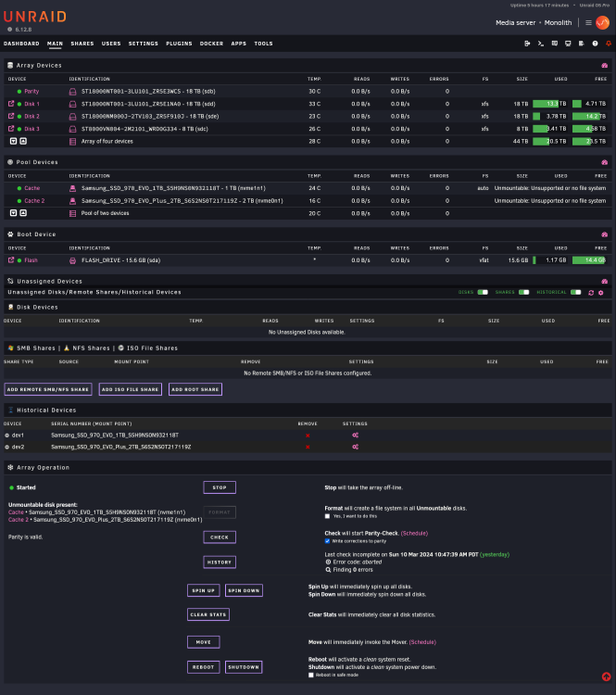Check 'Yes, I want to do this' box
Screen dimensions: 616x695
coord(328,516)
